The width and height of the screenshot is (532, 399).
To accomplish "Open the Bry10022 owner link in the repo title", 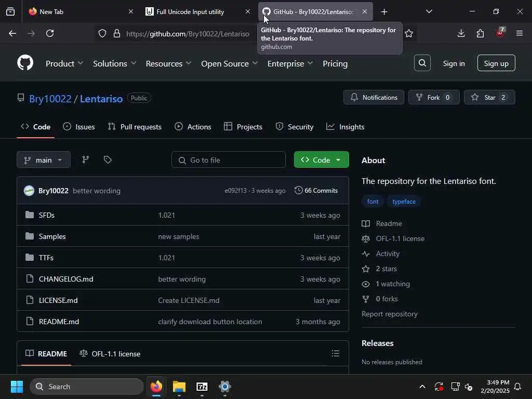I will tap(50, 99).
